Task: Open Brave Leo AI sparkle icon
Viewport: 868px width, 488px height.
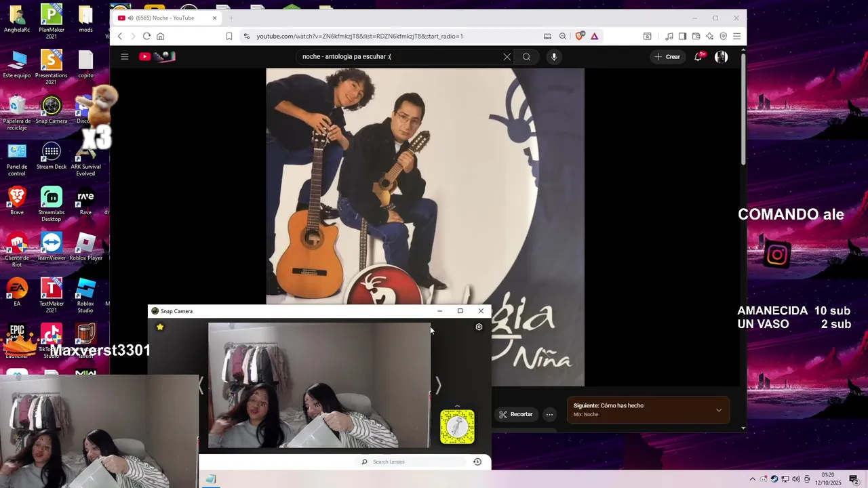Action: [x=709, y=36]
